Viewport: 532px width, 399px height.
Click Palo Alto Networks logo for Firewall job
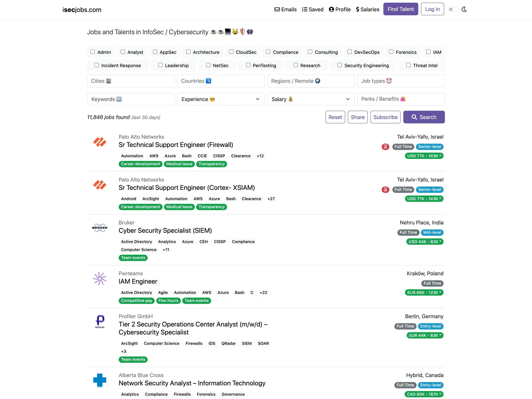[100, 142]
